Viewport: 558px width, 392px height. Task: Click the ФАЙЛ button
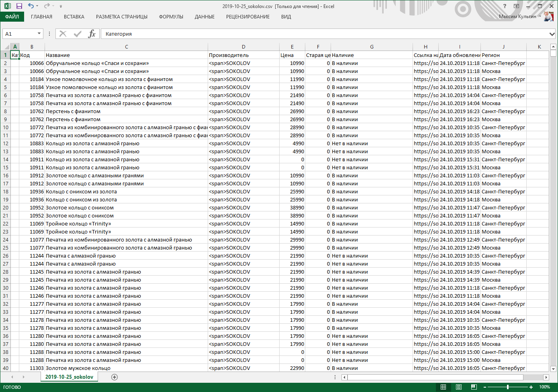click(12, 17)
